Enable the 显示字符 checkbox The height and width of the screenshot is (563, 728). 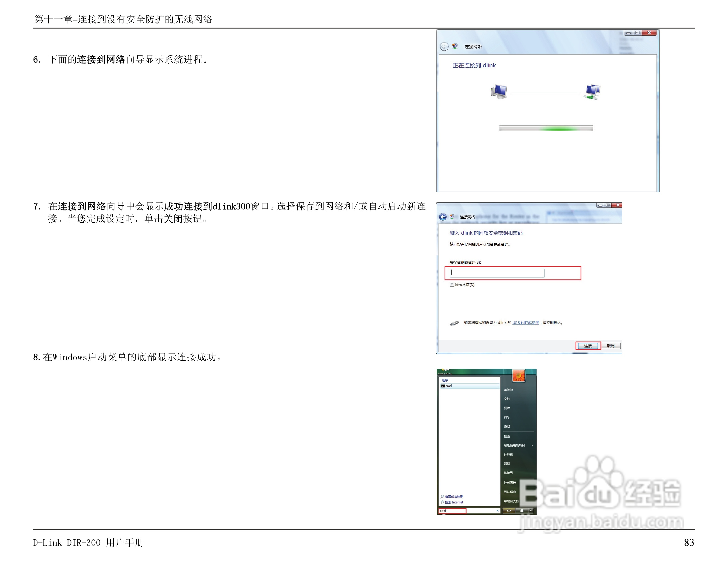(x=452, y=285)
